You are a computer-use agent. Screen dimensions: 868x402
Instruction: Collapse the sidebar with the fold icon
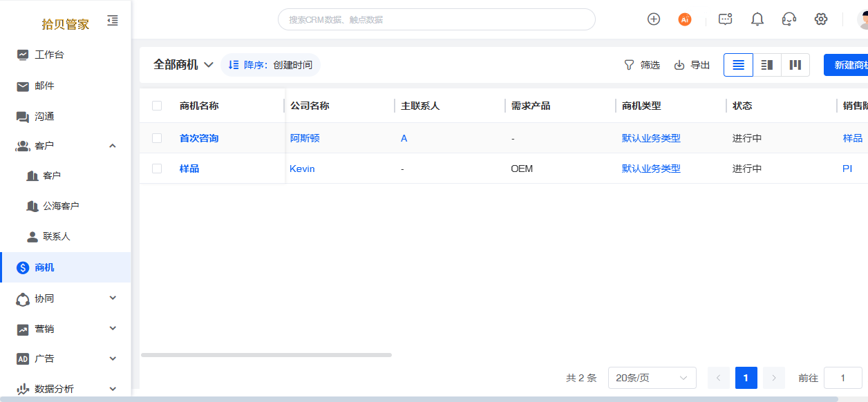pyautogui.click(x=113, y=21)
